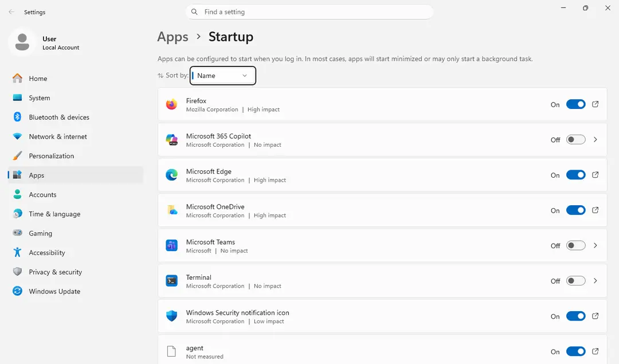Open Windows Update page
Viewport: 619px width, 364px height.
[75, 291]
